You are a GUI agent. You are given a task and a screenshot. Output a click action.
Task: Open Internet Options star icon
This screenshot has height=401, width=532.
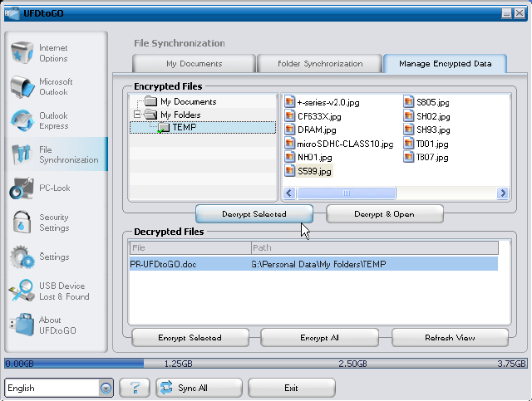click(22, 52)
